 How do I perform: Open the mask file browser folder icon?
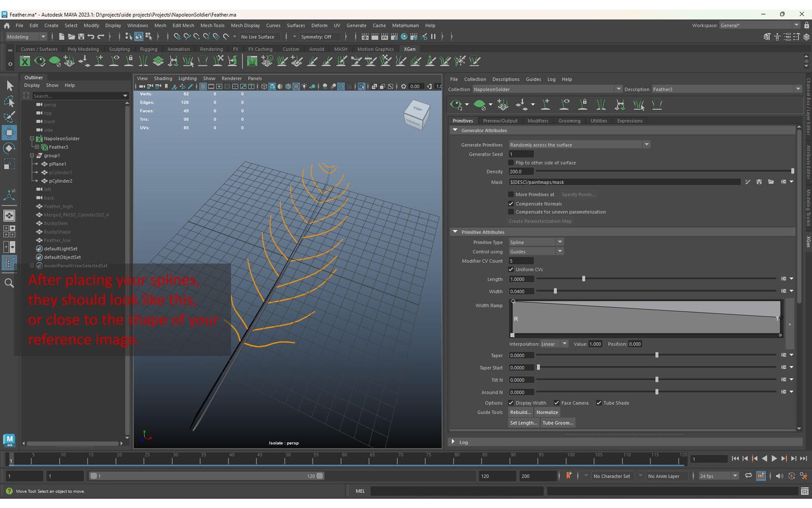771,182
